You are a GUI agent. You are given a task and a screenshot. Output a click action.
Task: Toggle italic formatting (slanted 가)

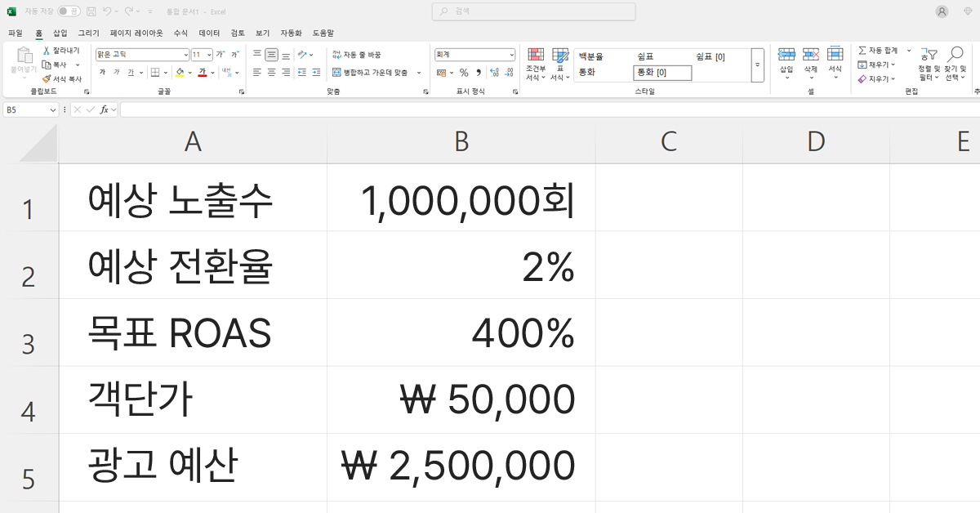click(117, 73)
